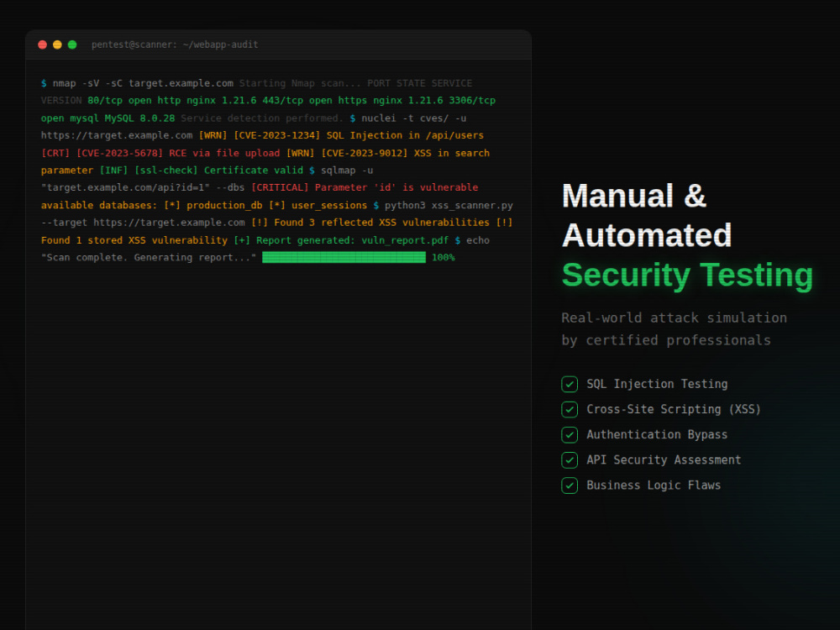Click the 'Business Logic Flaws' label
The image size is (840, 630).
pyautogui.click(x=654, y=486)
